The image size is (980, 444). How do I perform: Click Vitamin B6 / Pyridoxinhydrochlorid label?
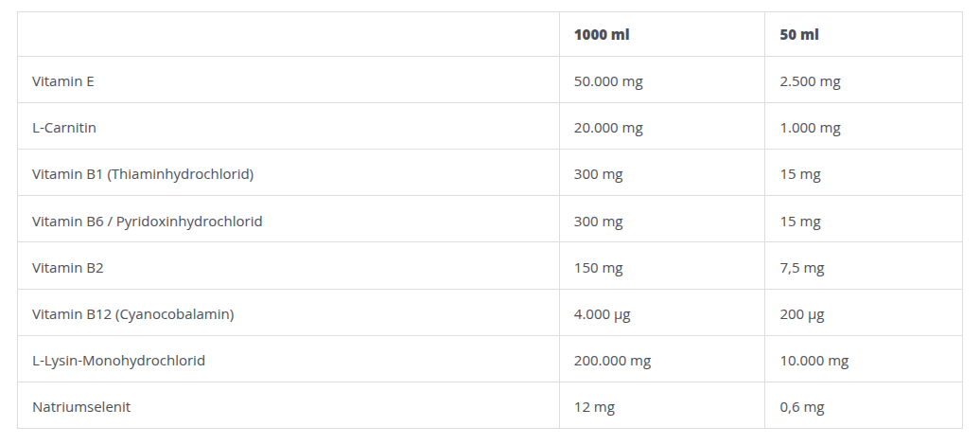pyautogui.click(x=148, y=222)
